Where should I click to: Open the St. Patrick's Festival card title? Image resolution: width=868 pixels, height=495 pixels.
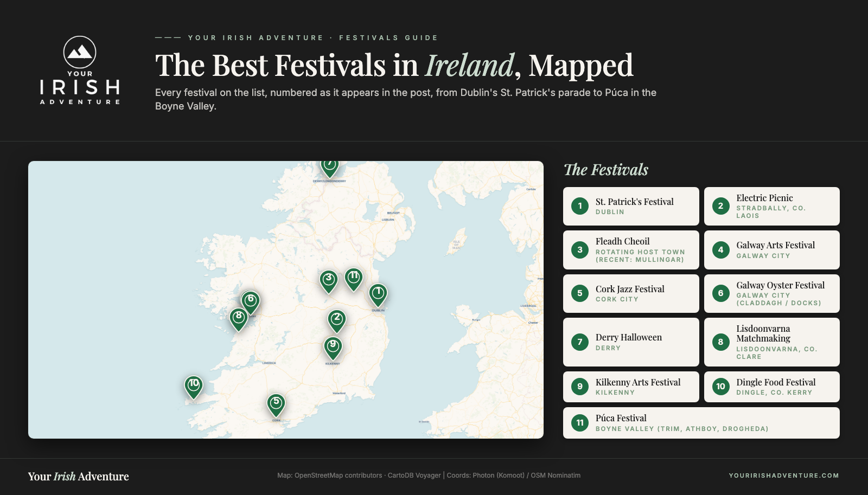[x=634, y=202]
